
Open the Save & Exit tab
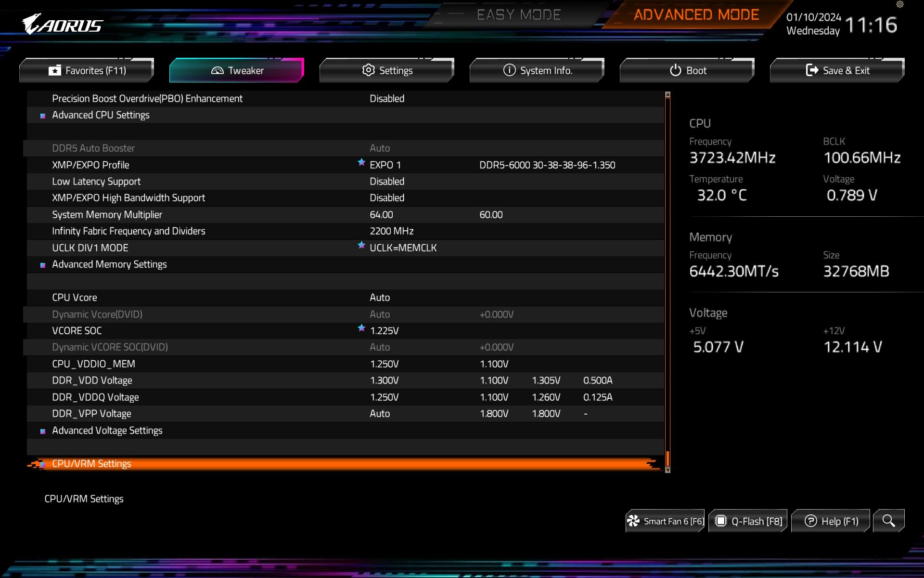tap(837, 70)
